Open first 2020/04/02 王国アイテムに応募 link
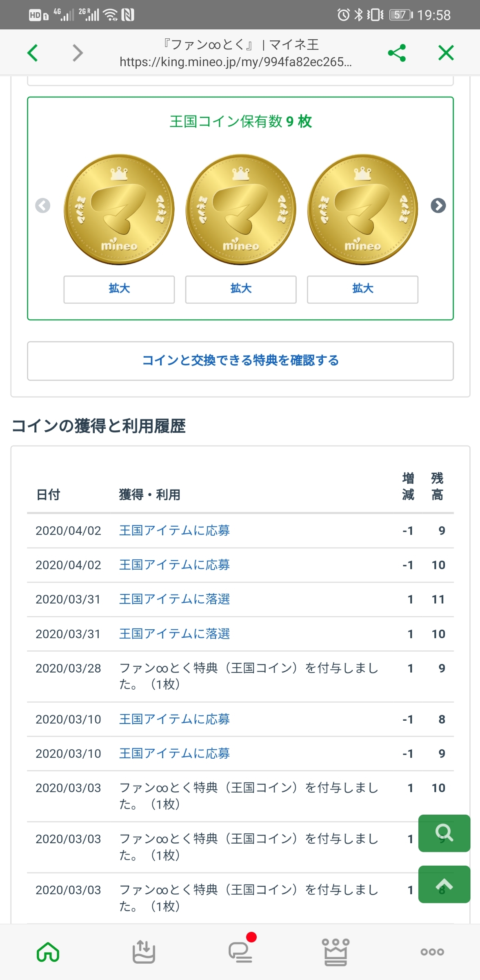480x980 pixels. pos(174,530)
